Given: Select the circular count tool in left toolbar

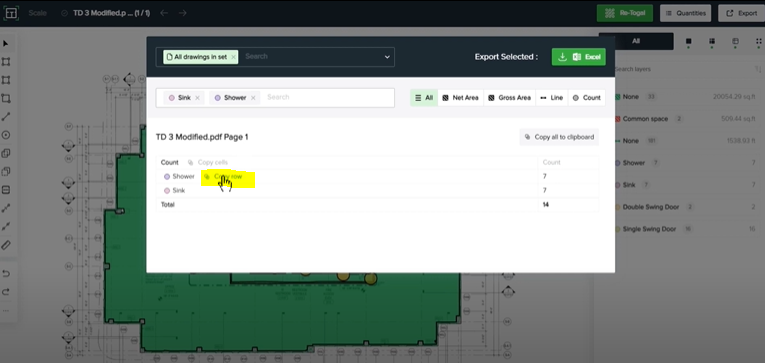Looking at the screenshot, I should [x=6, y=135].
